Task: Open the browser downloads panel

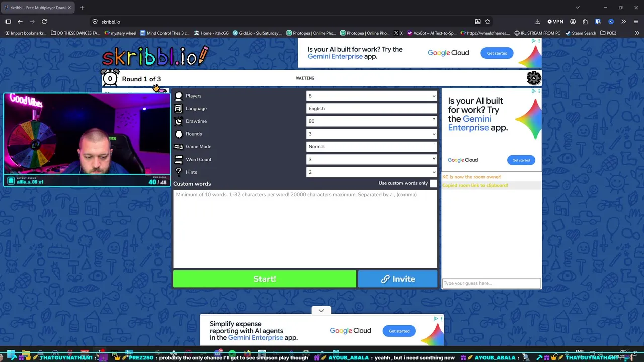Action: click(537, 22)
